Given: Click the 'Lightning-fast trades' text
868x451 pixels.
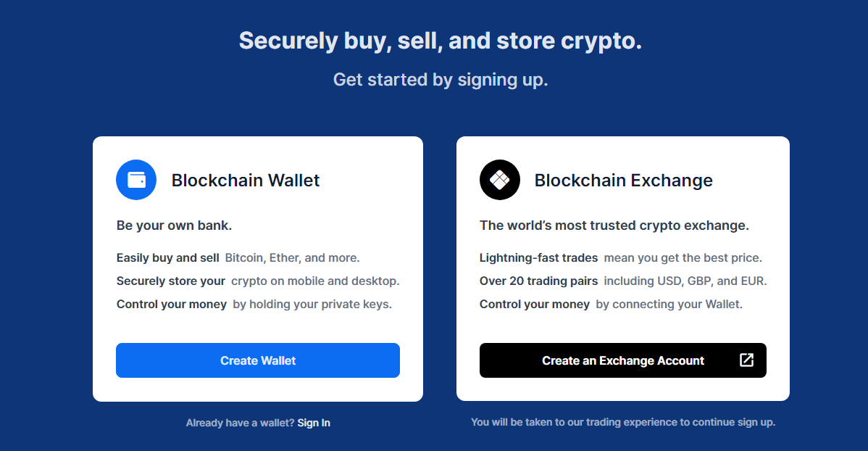Looking at the screenshot, I should point(539,257).
